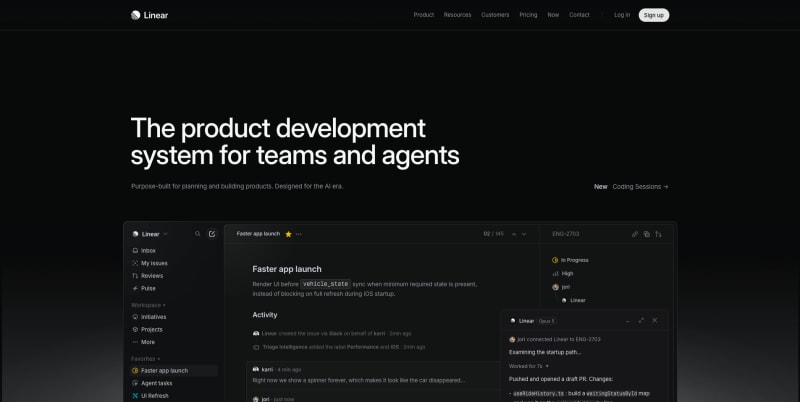Click the compose new issue icon

point(212,234)
